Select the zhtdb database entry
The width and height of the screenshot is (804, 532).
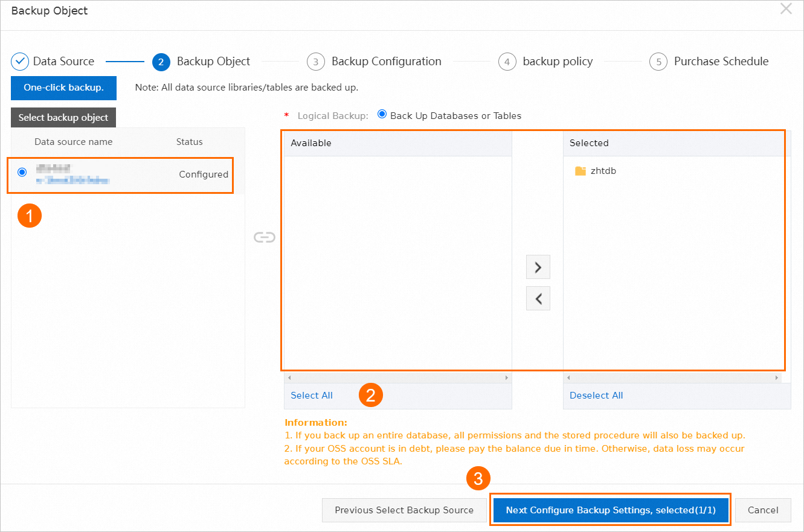click(x=603, y=171)
